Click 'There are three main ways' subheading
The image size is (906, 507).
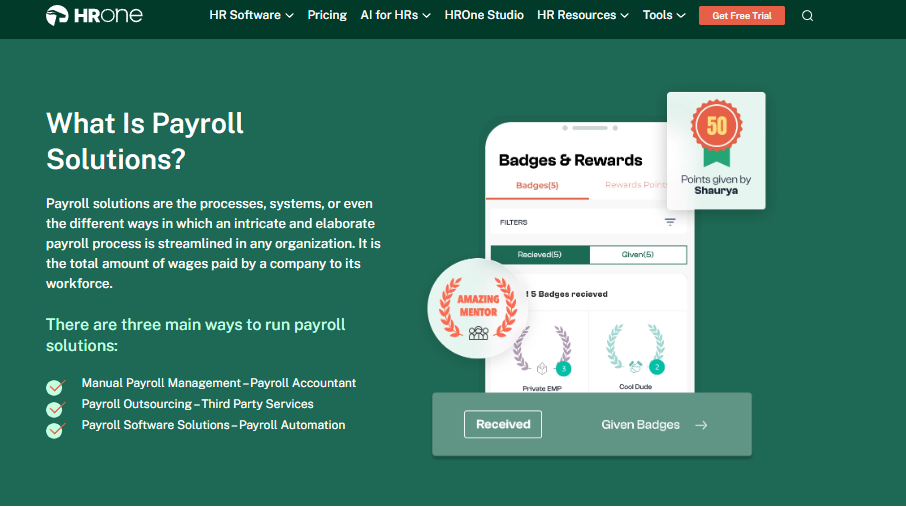(x=195, y=335)
